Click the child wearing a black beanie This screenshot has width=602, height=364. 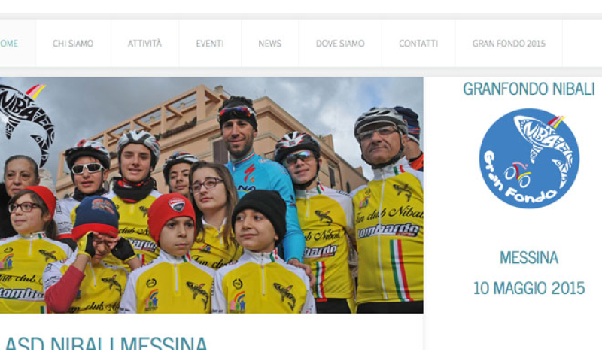tap(261, 255)
